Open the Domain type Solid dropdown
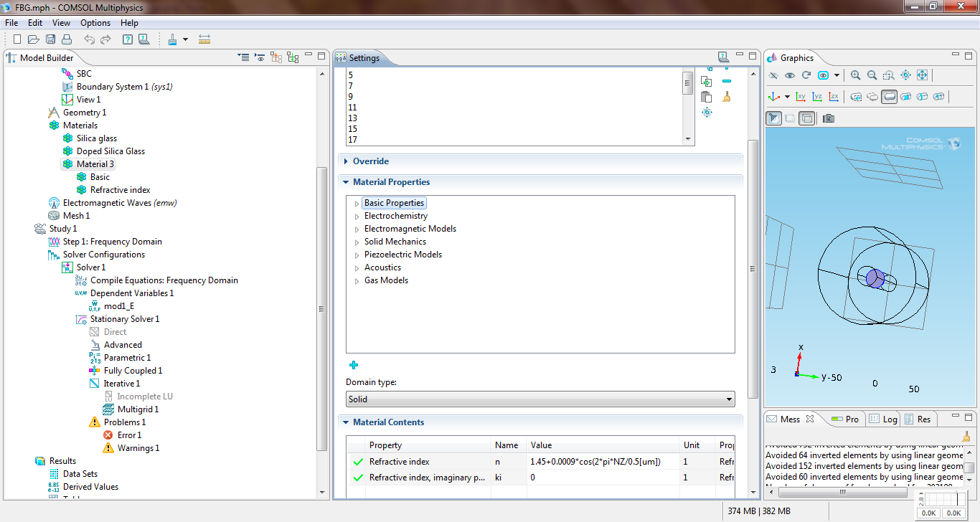The width and height of the screenshot is (980, 522). click(540, 399)
